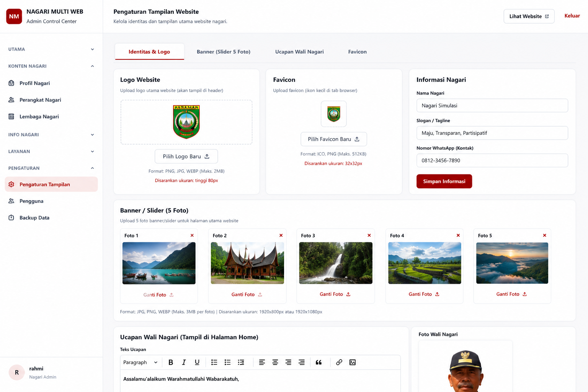Switch to the Banner (Slider 5 Foto) tab

tap(224, 52)
